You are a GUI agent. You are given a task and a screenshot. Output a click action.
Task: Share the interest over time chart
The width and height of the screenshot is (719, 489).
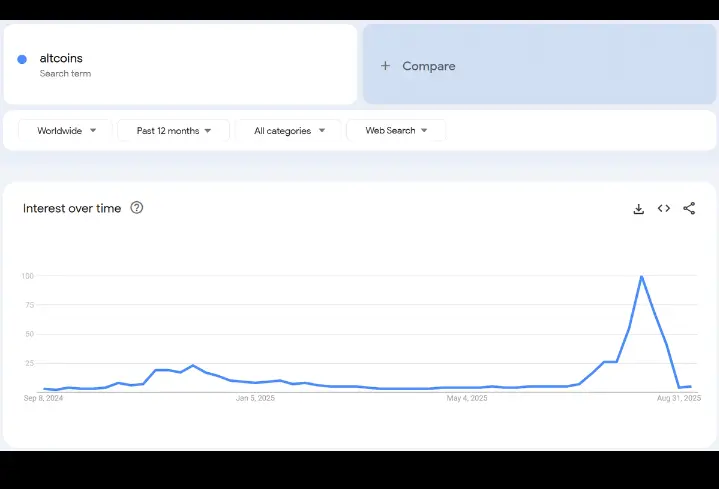click(x=689, y=209)
